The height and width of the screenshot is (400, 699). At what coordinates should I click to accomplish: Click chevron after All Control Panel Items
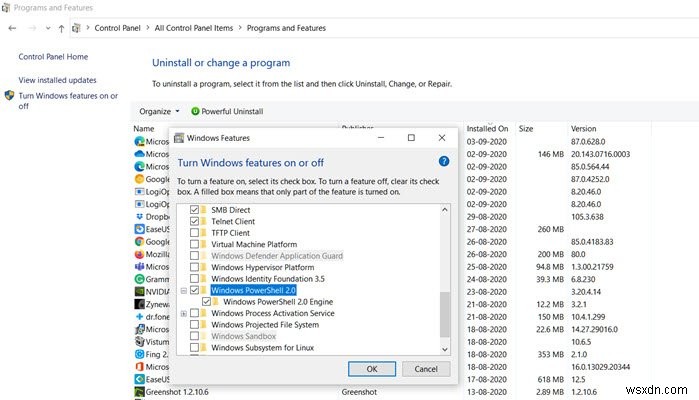click(240, 28)
